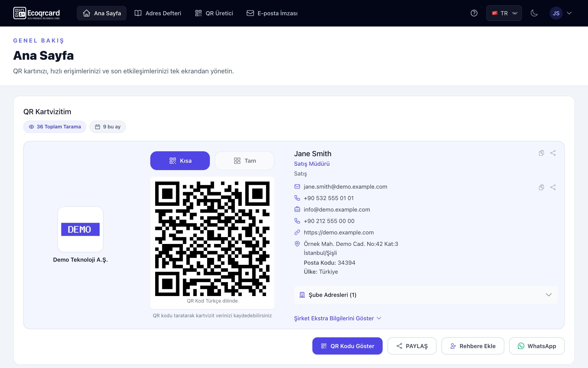Click the DEMO company logo
Image resolution: width=588 pixels, height=368 pixels.
(x=80, y=229)
